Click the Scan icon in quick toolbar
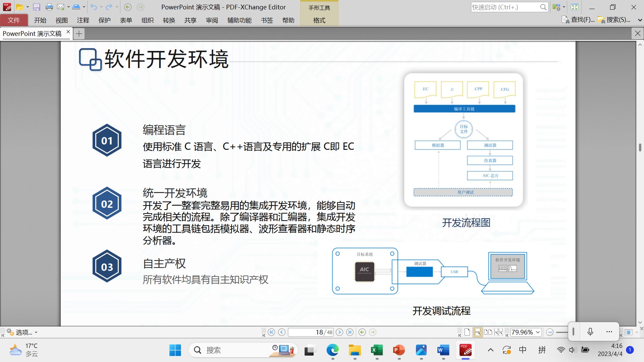 coord(76,7)
